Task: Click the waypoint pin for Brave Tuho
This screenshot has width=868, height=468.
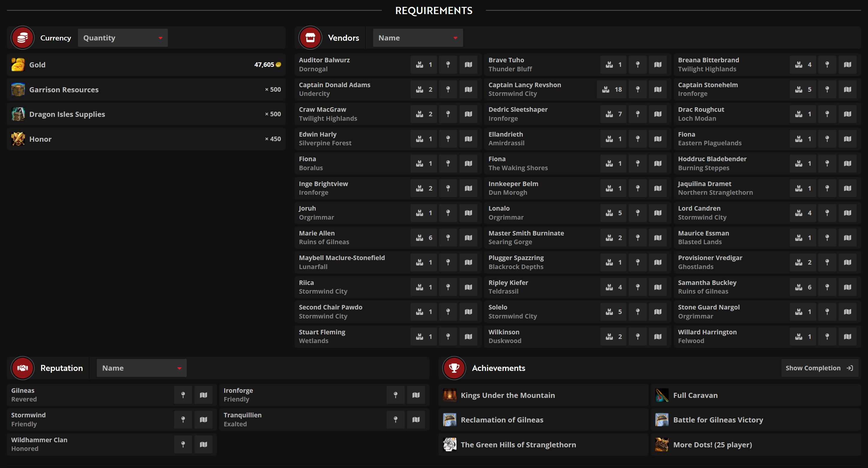Action: [x=638, y=65]
